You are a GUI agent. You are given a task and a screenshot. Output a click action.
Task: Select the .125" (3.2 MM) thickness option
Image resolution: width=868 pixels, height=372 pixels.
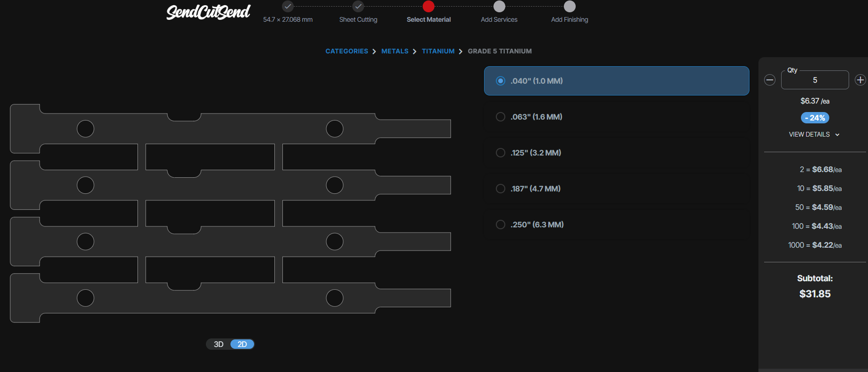click(x=501, y=153)
